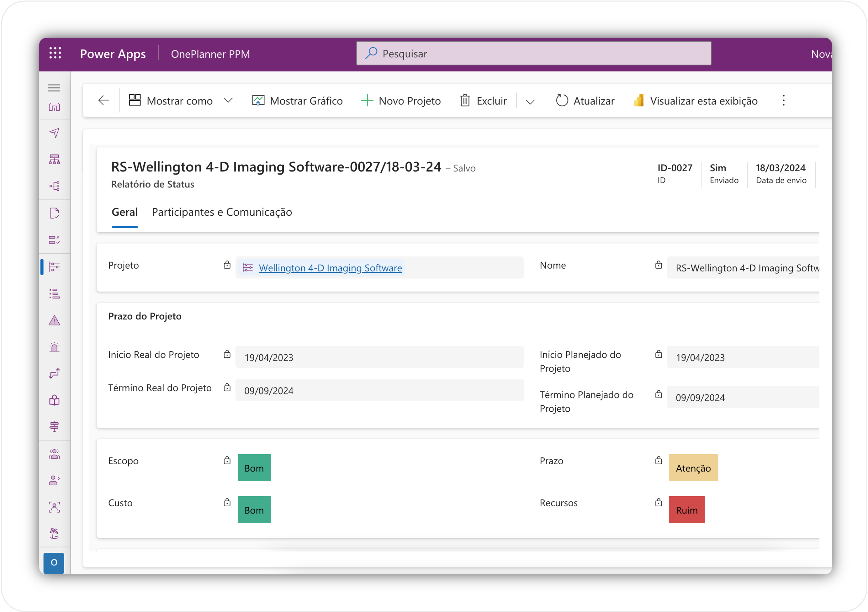Open the more commands vertical ellipsis

(x=783, y=100)
